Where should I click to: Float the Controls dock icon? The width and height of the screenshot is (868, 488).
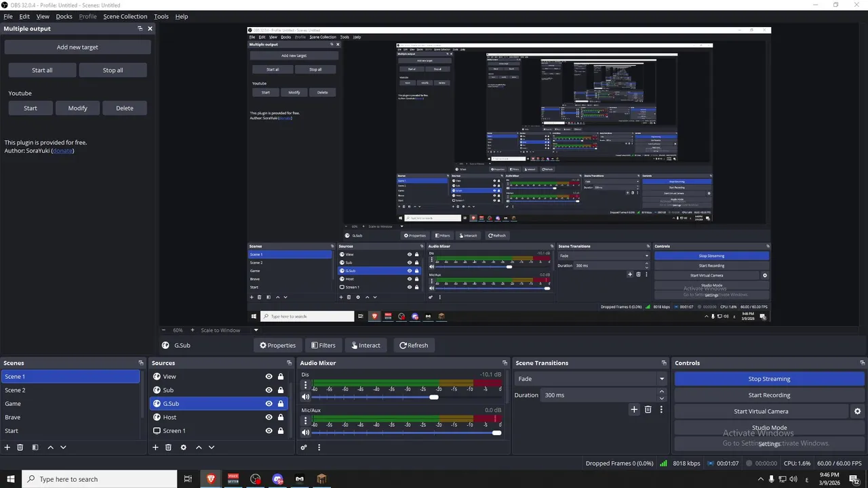862,363
